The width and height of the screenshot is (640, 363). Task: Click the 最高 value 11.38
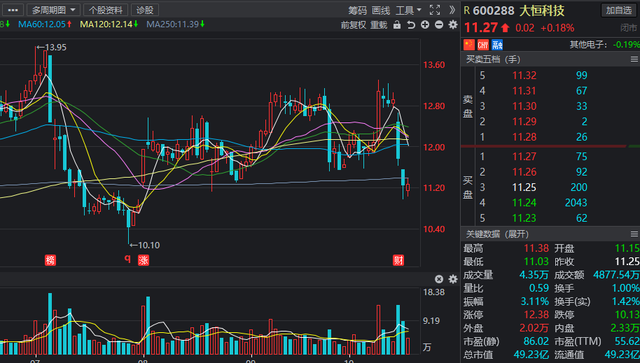[x=536, y=248]
